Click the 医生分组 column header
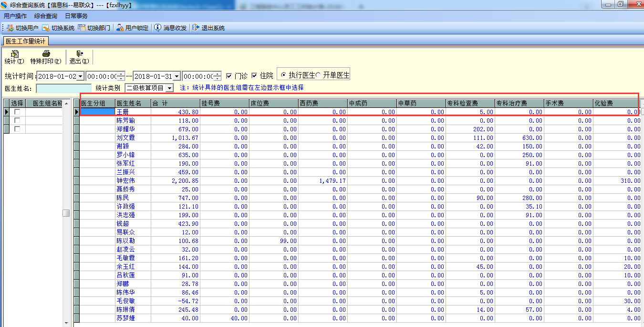 [x=97, y=103]
